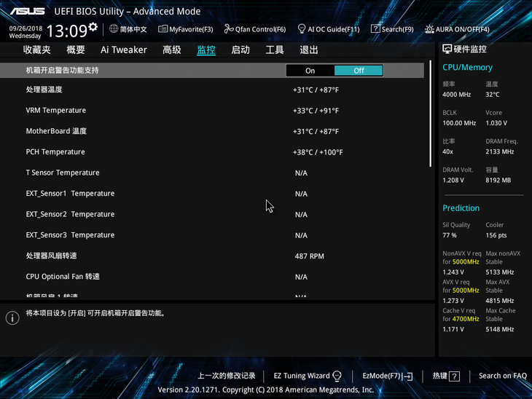Open the Search on FAQ link

pyautogui.click(x=502, y=376)
